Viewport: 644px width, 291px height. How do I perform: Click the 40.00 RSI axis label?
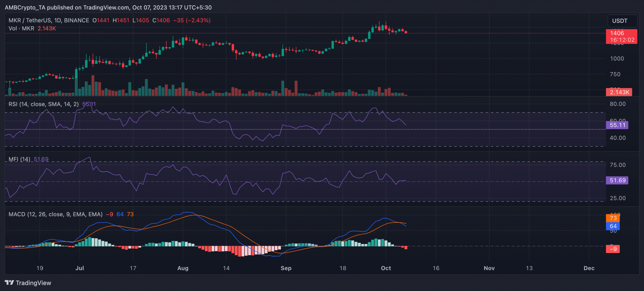(x=618, y=138)
